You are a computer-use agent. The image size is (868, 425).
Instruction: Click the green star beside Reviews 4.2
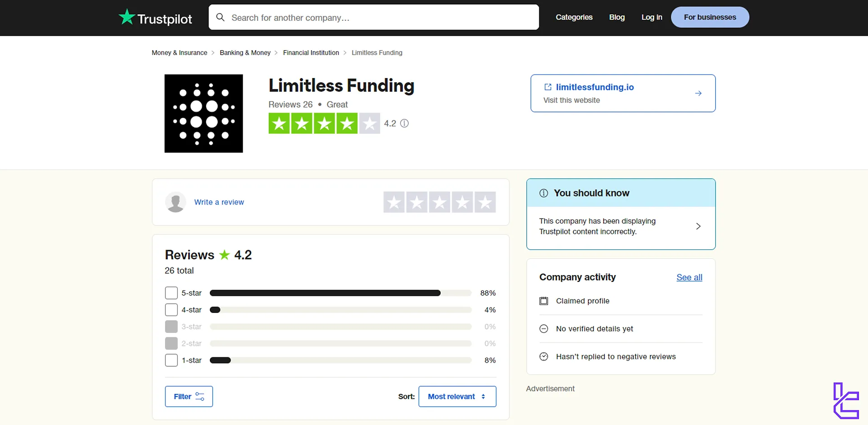225,255
